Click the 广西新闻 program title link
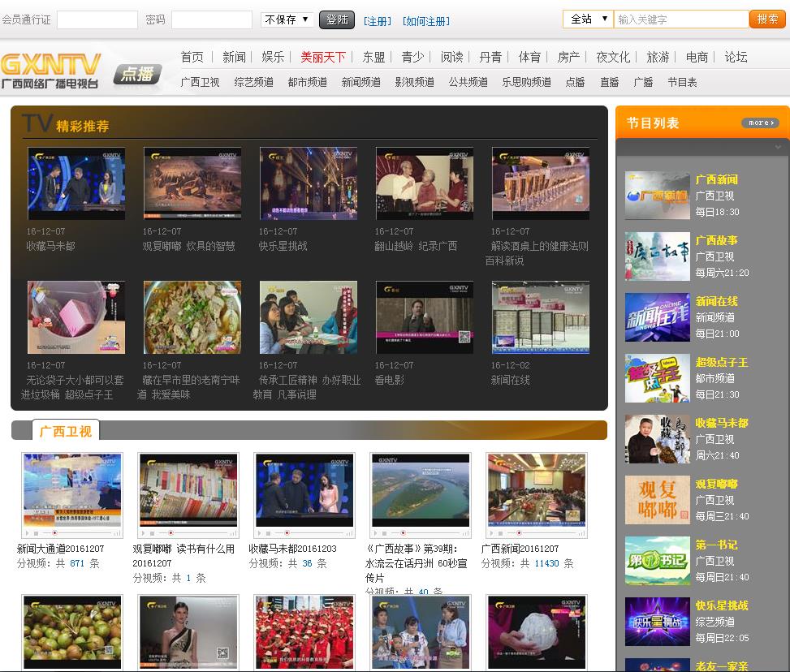 click(716, 180)
